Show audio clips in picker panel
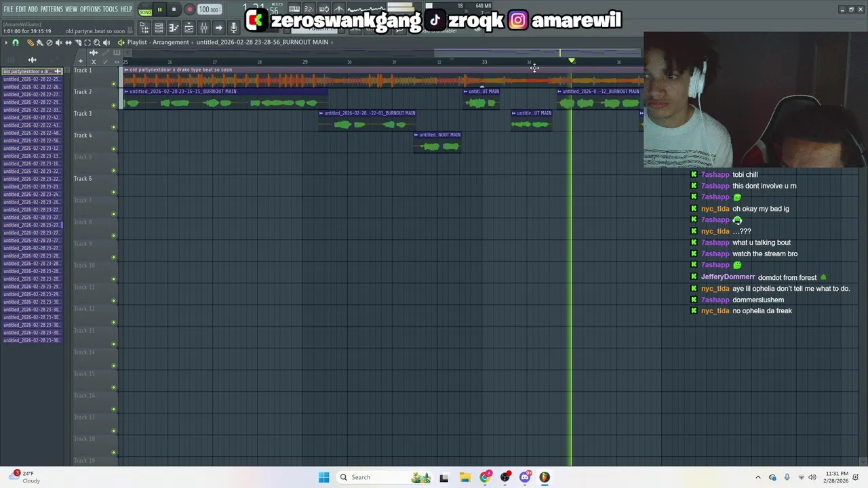 tap(32, 60)
